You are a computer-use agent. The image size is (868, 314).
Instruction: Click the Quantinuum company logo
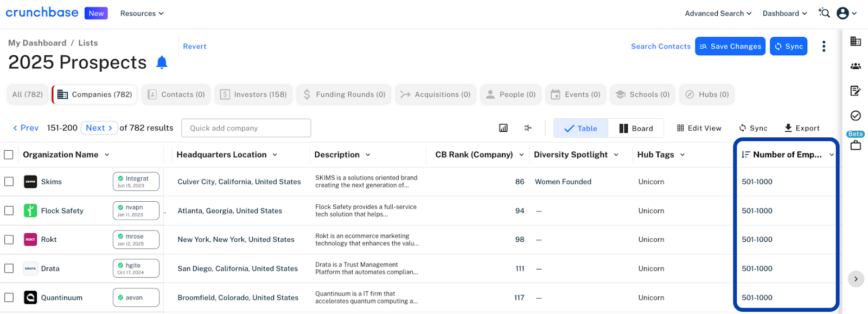30,297
